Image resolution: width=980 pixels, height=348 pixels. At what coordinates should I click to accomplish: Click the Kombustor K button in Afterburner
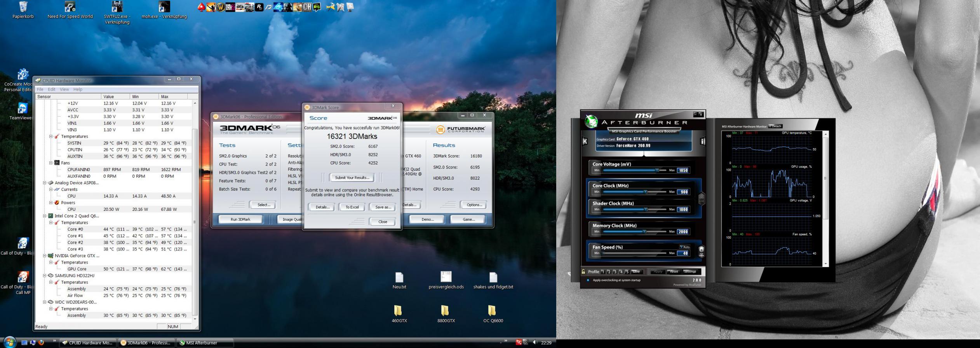click(585, 142)
